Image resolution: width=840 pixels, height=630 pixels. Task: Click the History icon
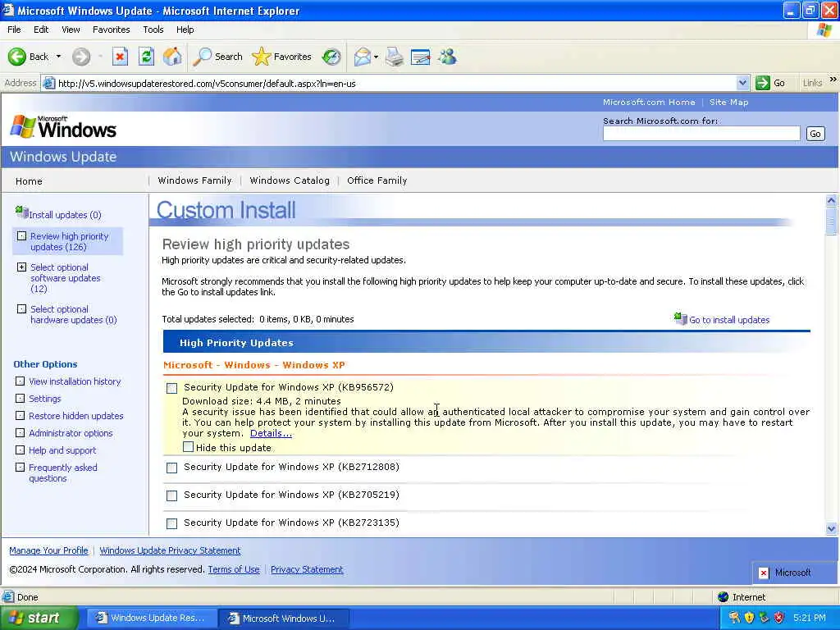331,57
